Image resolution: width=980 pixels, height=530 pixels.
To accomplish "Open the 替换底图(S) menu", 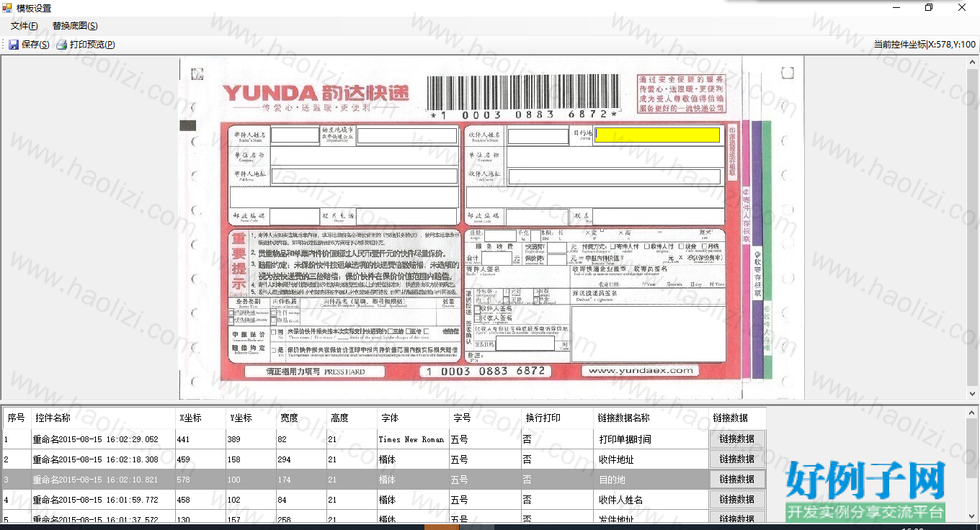I will 75,26.
